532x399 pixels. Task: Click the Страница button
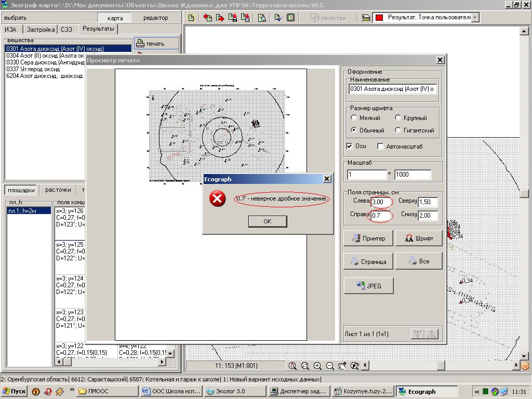[368, 261]
